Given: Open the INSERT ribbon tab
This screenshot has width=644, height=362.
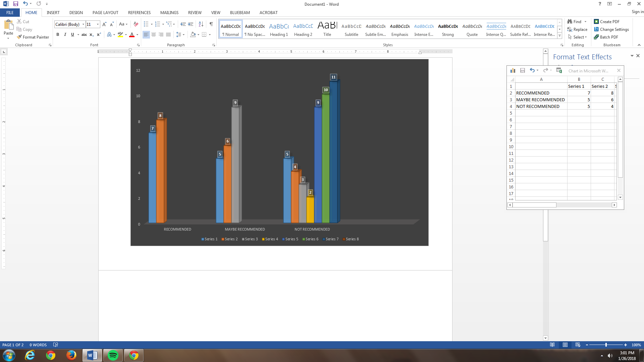Looking at the screenshot, I should point(53,12).
